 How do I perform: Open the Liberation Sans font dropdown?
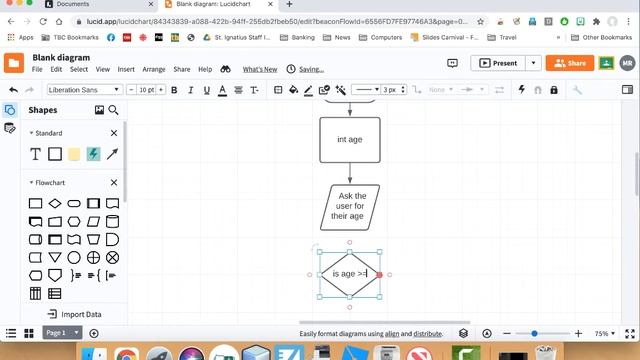[x=83, y=90]
